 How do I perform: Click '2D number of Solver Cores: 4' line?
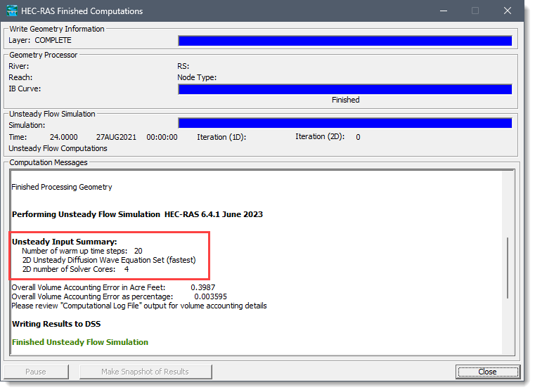[x=76, y=269]
